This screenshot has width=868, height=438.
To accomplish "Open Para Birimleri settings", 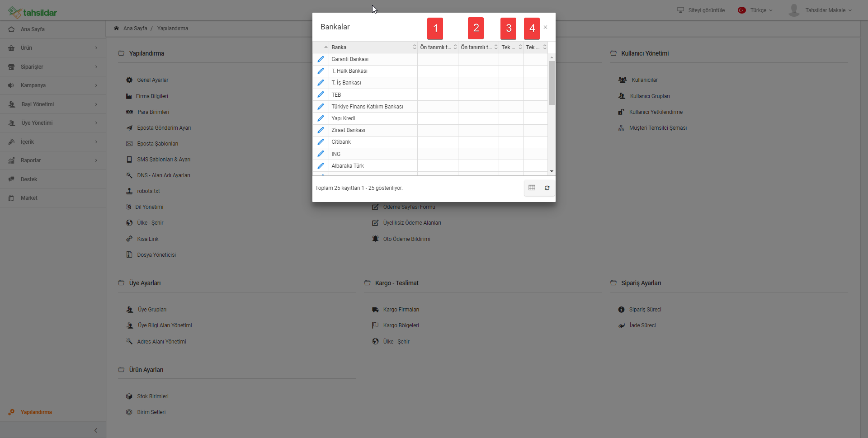I will tap(153, 112).
